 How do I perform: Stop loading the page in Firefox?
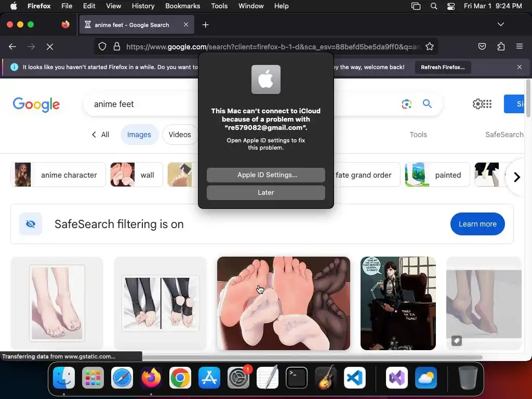pyautogui.click(x=49, y=46)
